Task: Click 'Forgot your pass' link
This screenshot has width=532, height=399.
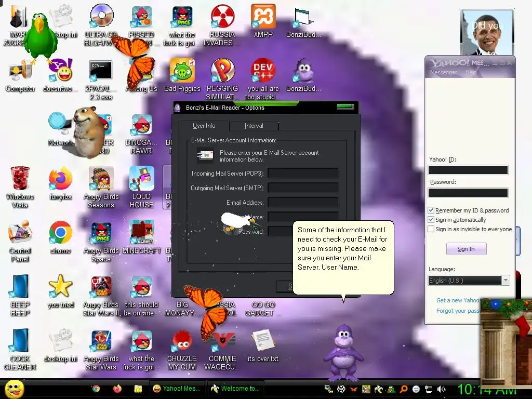Action: [x=458, y=311]
